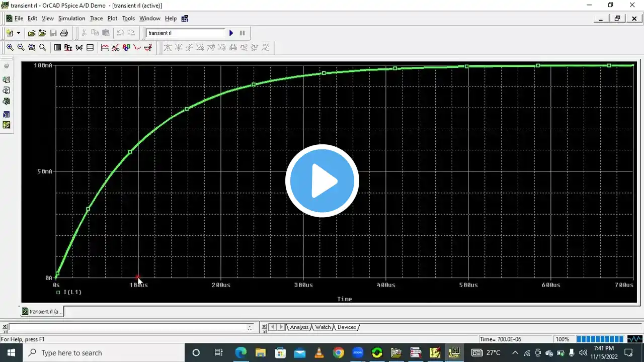Switch to the Watch tab

323,327
